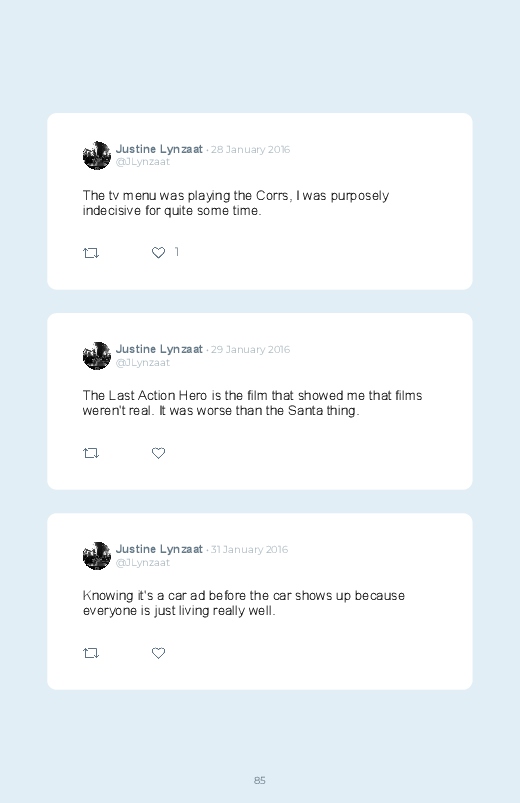Open the 28 January 2016 timestamp
Screen dimensions: 520x803
coord(251,150)
